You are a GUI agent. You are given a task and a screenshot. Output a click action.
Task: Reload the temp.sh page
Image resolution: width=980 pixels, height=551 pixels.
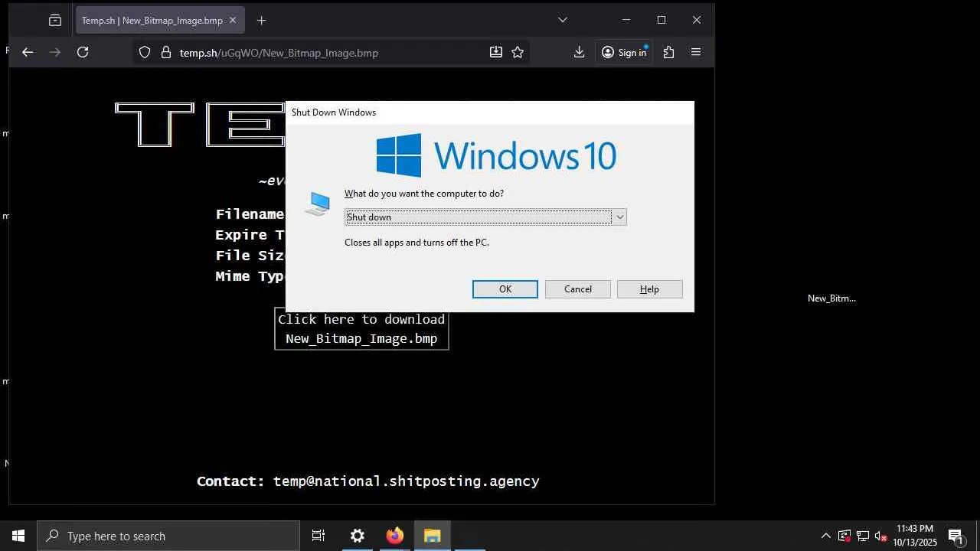pos(83,52)
